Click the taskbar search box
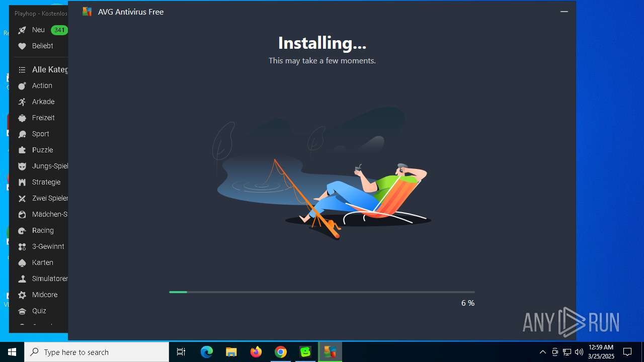The width and height of the screenshot is (644, 362). pos(97,352)
